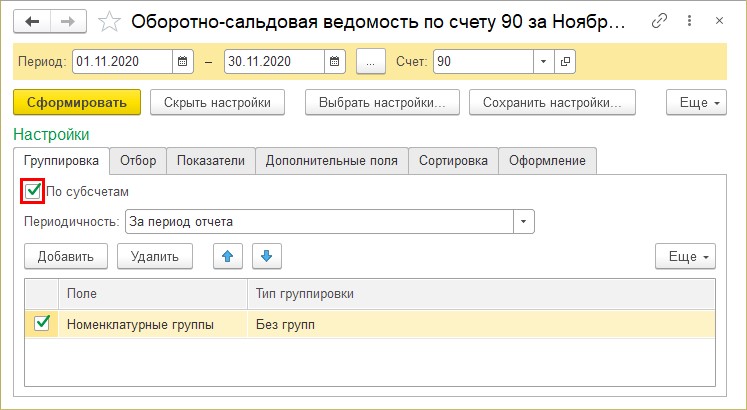Open account 90 form via open icon
Screen dimensions: 747x410
pos(565,62)
